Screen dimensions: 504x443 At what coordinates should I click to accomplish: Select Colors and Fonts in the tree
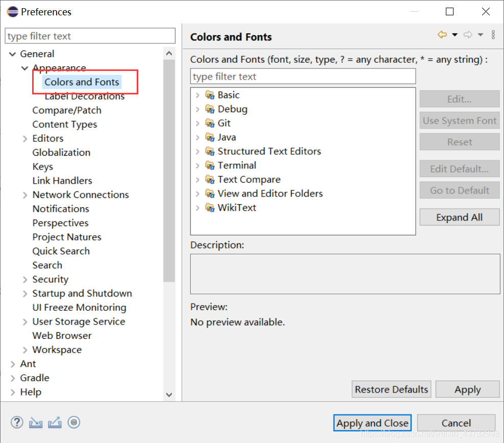pyautogui.click(x=82, y=82)
